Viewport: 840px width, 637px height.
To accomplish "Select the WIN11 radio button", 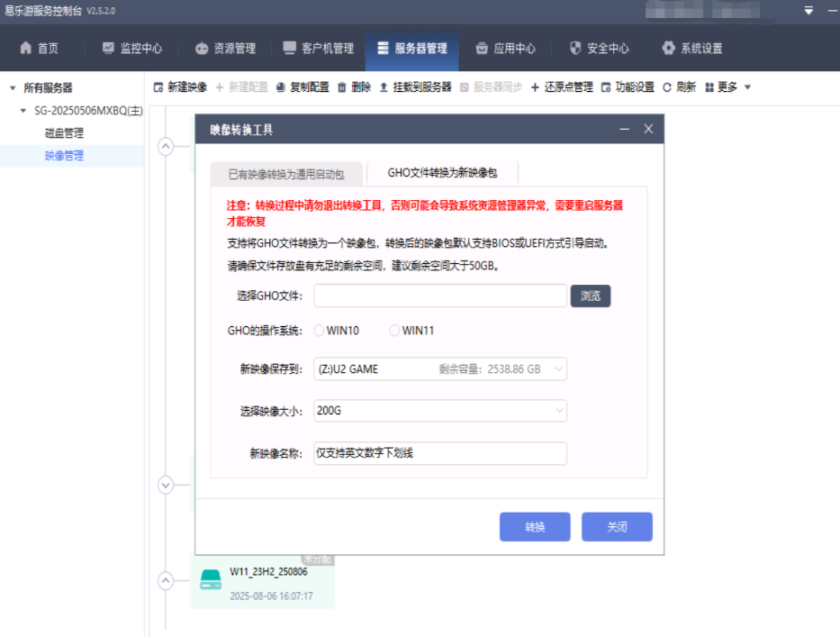I will (394, 331).
